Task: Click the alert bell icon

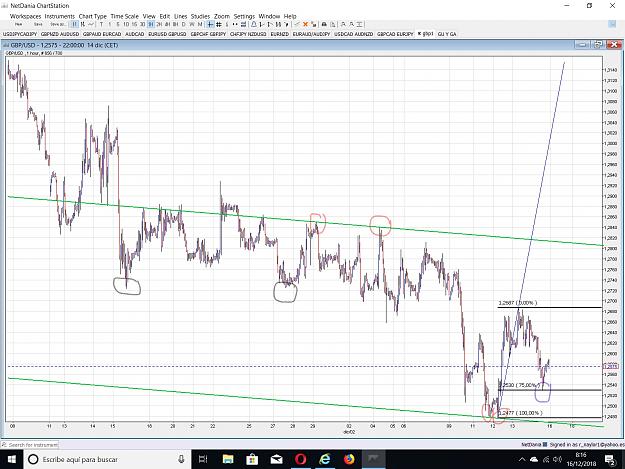Action: coord(254,24)
